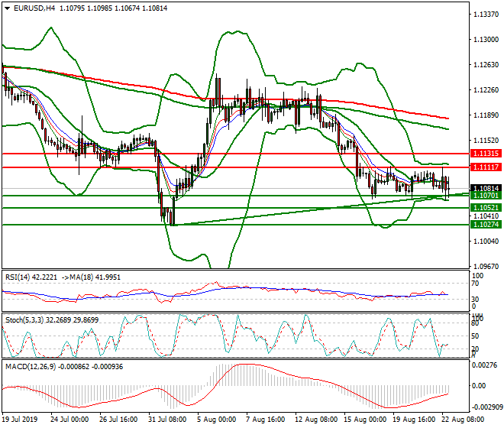Viewport: 504px width, 428px height.
Task: Click the 22 Aug 08:00 time axis label
Action: 463,420
